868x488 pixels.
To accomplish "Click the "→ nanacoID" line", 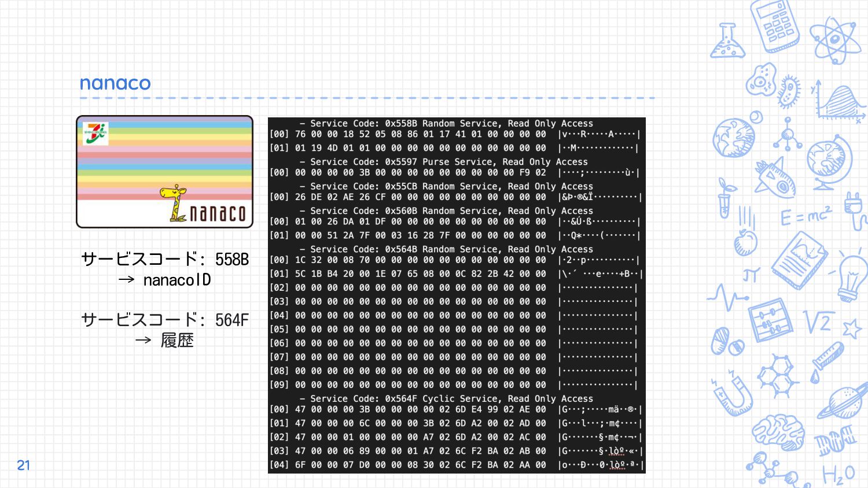I will pyautogui.click(x=165, y=280).
